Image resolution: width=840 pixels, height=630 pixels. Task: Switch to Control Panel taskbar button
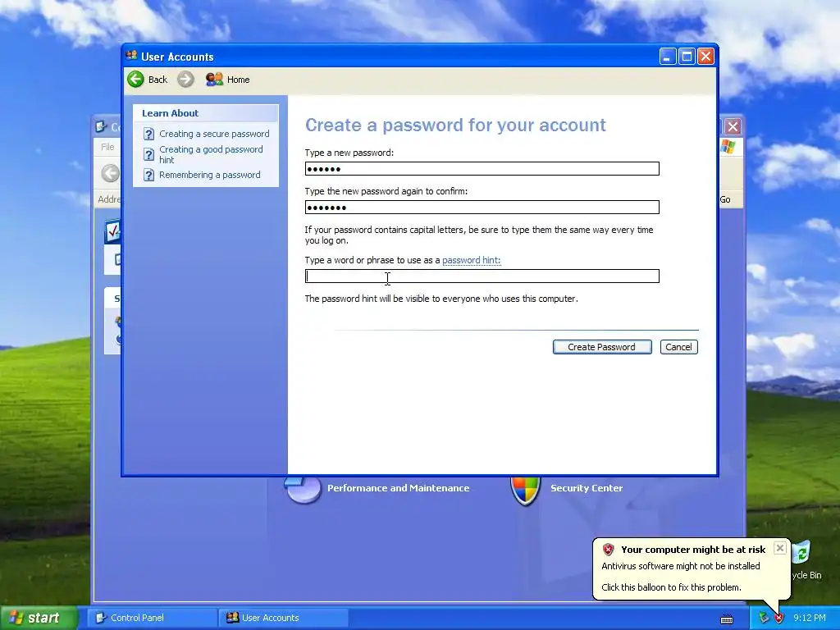(x=153, y=618)
